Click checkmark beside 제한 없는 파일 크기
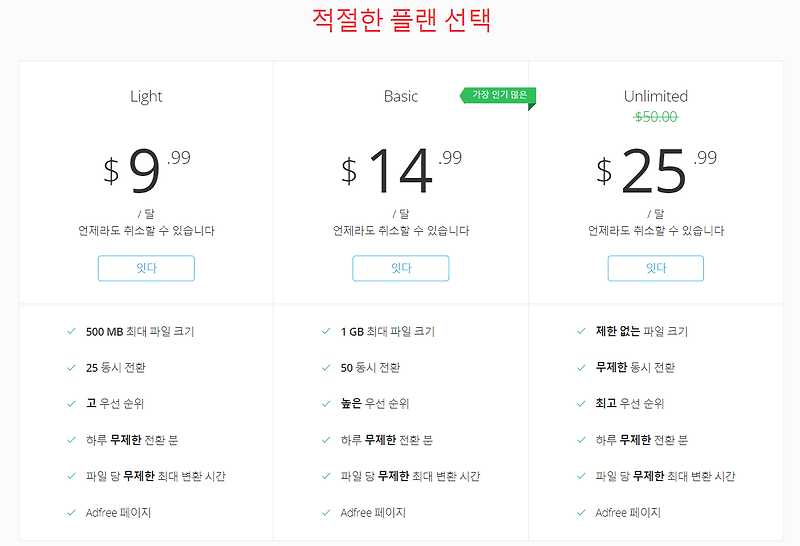This screenshot has height=546, width=800. tap(581, 331)
